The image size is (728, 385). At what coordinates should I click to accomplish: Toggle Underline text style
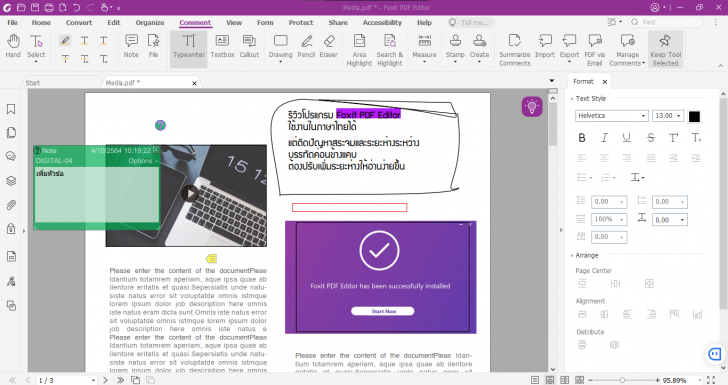click(x=626, y=137)
